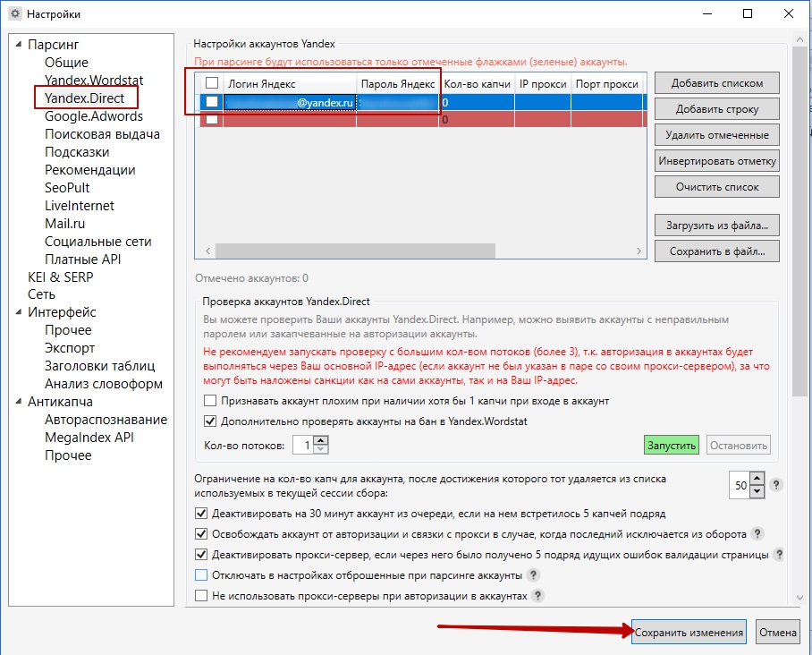Click help icon beside captcha limit field

775,485
